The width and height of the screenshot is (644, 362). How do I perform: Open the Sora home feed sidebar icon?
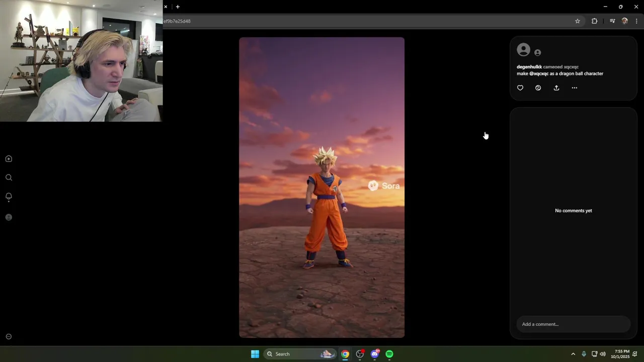[x=9, y=159]
